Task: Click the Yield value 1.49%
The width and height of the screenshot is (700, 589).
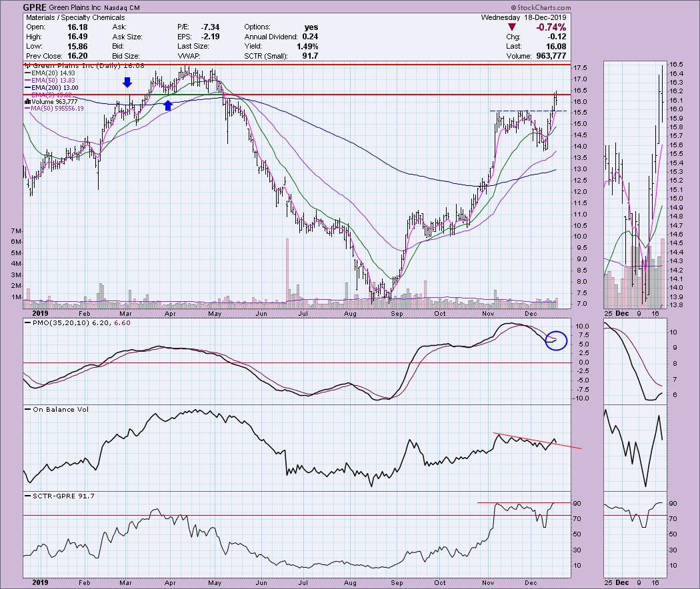Action: [307, 47]
